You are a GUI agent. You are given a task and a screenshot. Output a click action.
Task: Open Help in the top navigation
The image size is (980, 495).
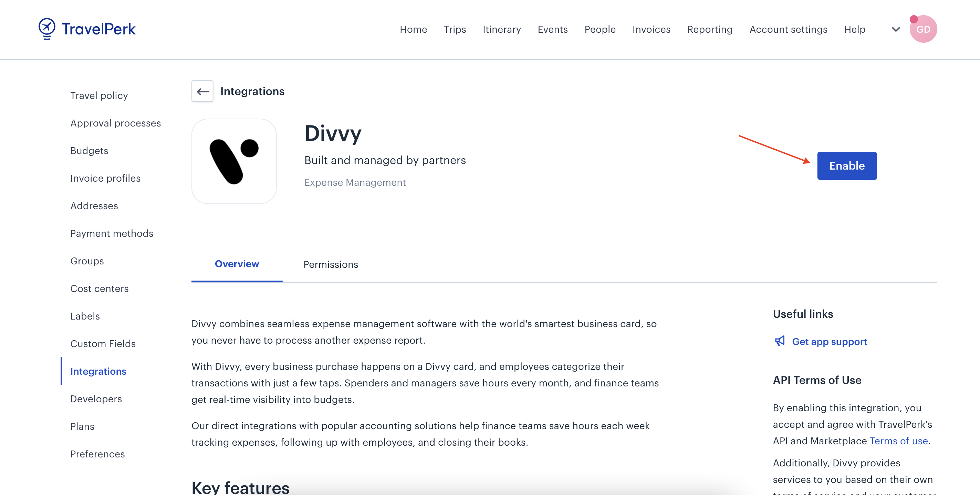pos(854,29)
